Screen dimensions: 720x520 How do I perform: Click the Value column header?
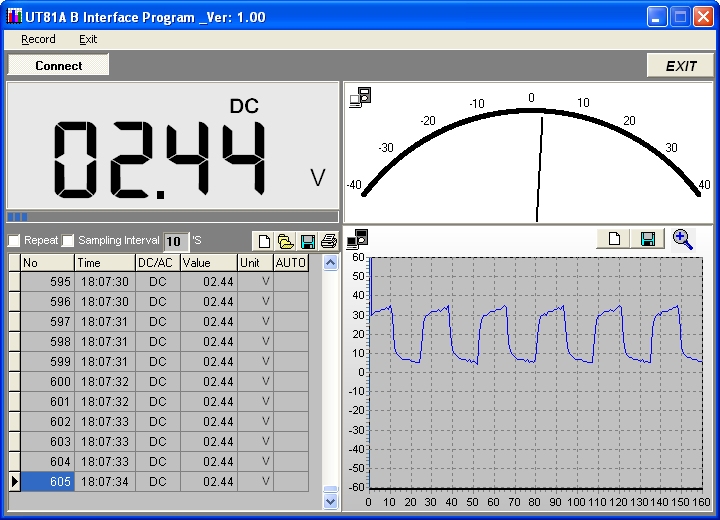[x=207, y=262]
